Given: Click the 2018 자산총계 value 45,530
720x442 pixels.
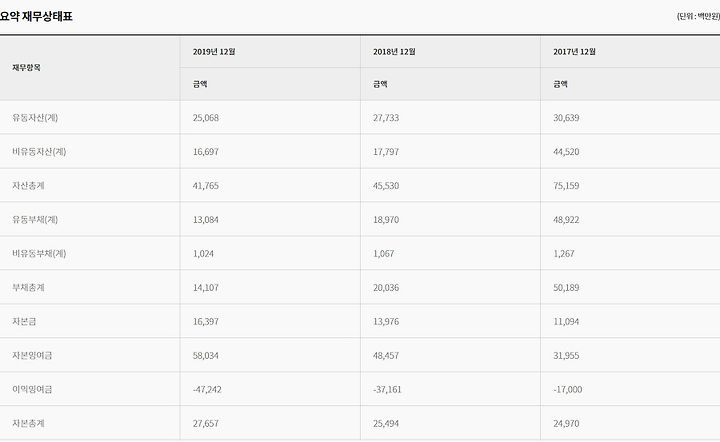Looking at the screenshot, I should [386, 186].
